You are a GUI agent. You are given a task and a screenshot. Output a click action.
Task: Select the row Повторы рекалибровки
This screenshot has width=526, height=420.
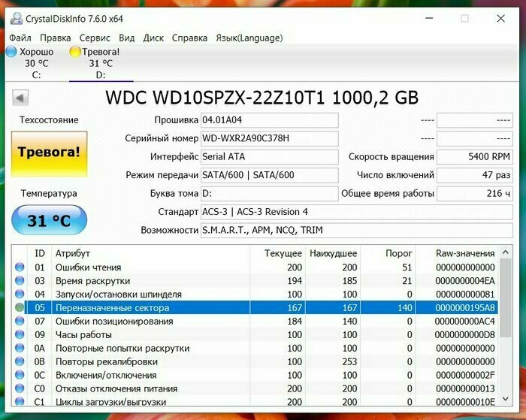(255, 361)
